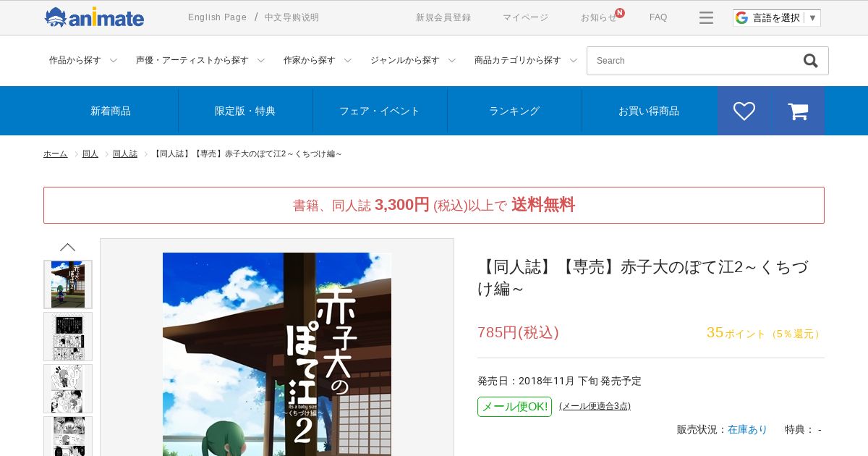Open the 限定版・特典 tab
Image resolution: width=868 pixels, height=456 pixels.
[x=245, y=111]
